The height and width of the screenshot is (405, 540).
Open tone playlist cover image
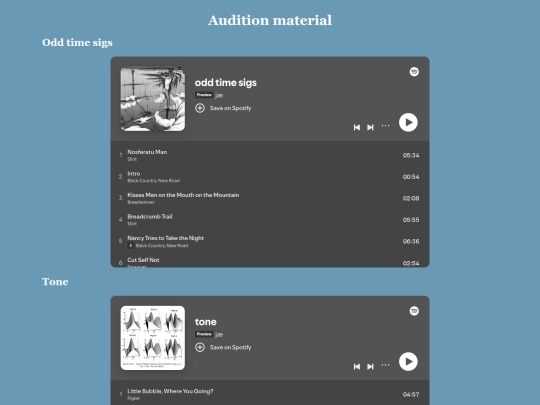[x=153, y=338]
